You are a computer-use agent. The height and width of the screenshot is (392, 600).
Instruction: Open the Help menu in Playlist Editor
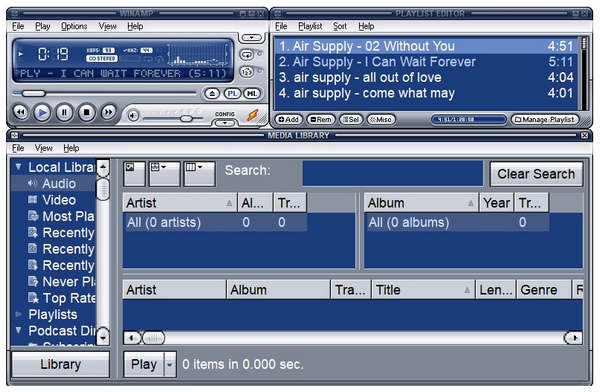coord(366,26)
